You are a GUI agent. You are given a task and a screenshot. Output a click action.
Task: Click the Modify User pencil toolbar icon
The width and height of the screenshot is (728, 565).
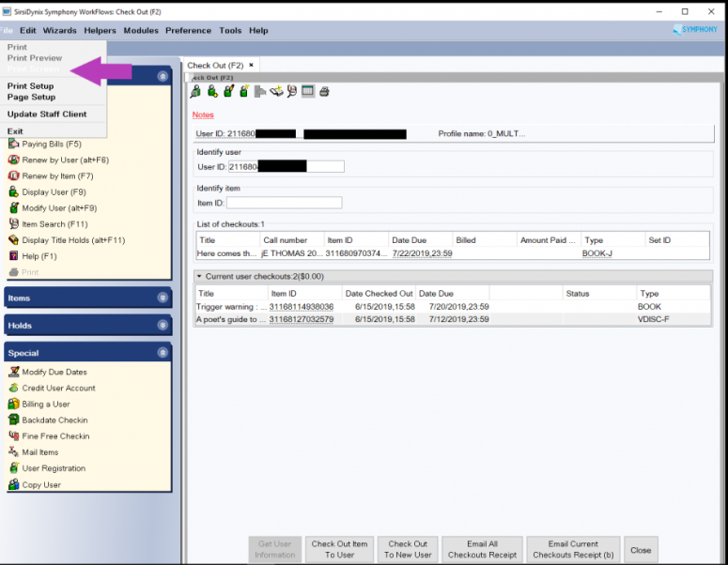click(228, 91)
